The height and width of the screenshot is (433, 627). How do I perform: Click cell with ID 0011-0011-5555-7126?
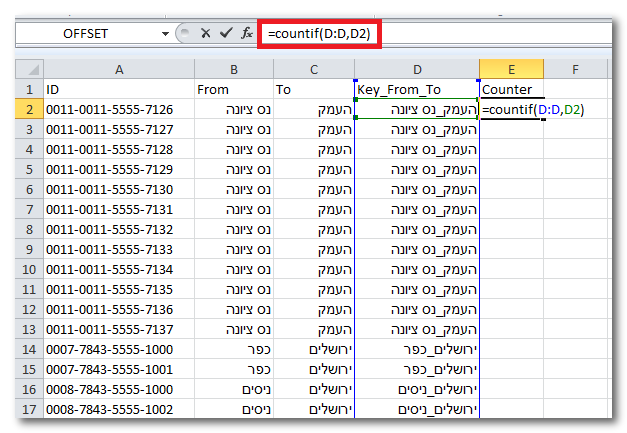click(119, 109)
